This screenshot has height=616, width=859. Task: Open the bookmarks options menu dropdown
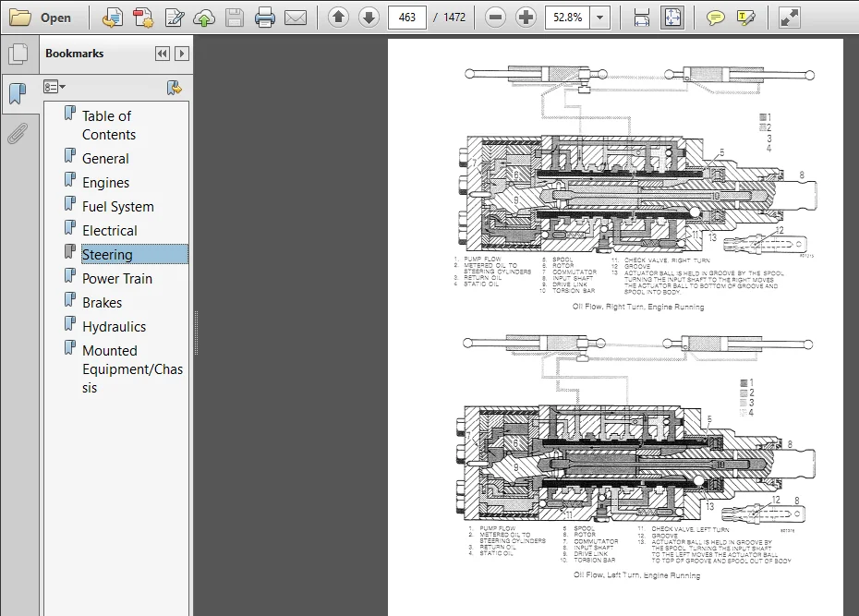tap(54, 87)
